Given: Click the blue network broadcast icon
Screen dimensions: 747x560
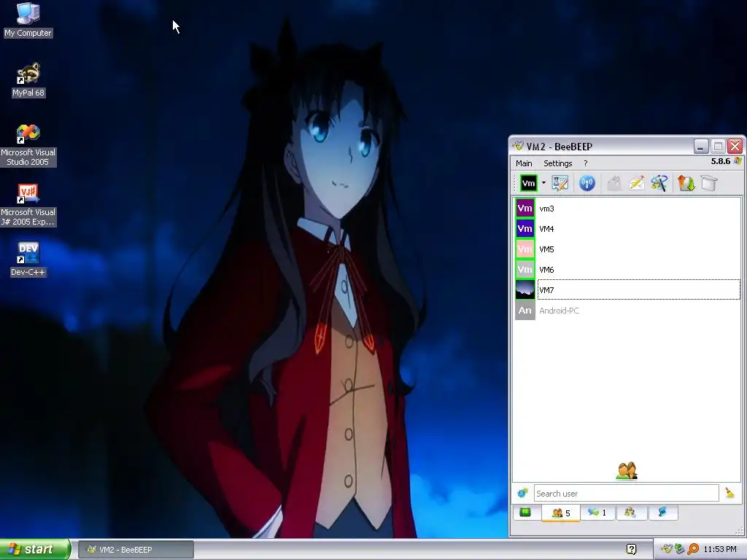Looking at the screenshot, I should click(x=587, y=183).
